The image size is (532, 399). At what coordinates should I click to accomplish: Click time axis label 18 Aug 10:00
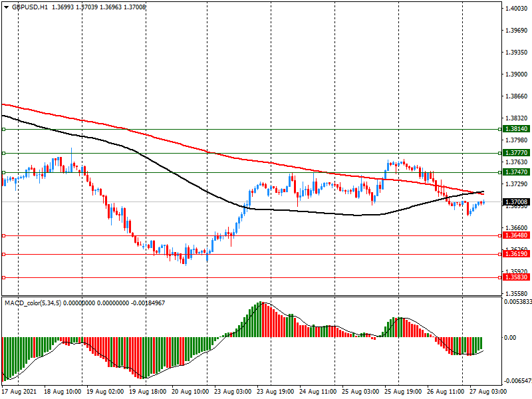click(x=63, y=392)
